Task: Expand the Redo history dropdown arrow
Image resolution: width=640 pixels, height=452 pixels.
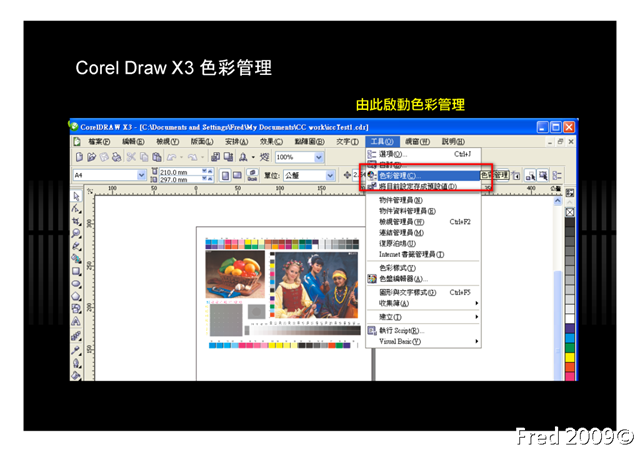Action: (202, 157)
